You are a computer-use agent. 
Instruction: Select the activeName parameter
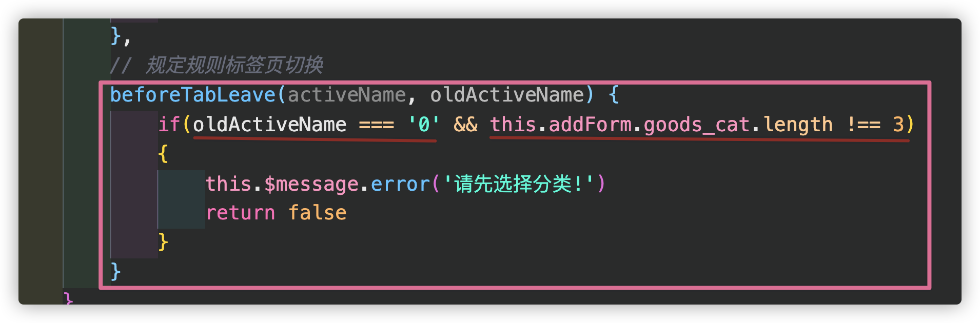347,95
